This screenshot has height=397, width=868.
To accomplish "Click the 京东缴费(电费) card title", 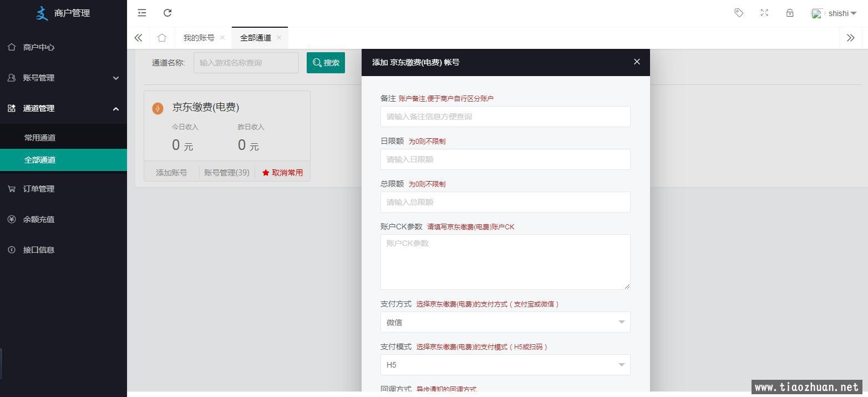I will click(x=206, y=107).
